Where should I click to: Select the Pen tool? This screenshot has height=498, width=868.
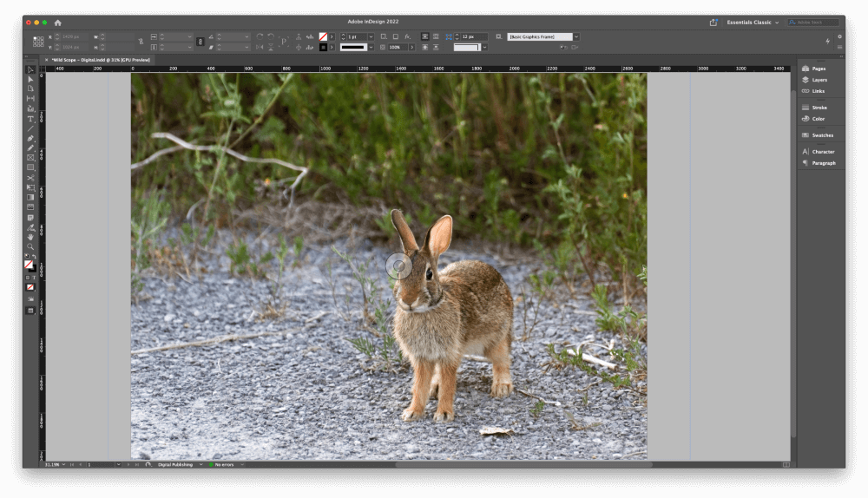pos(30,138)
